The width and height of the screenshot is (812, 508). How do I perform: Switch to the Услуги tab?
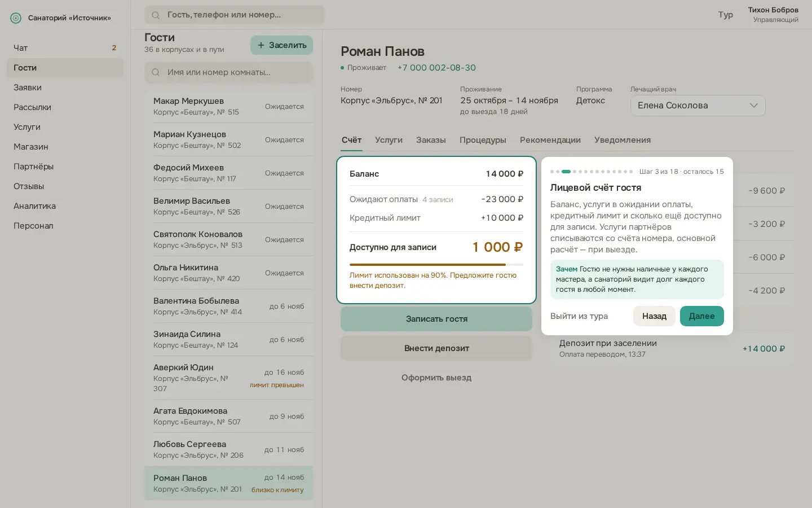coord(389,140)
